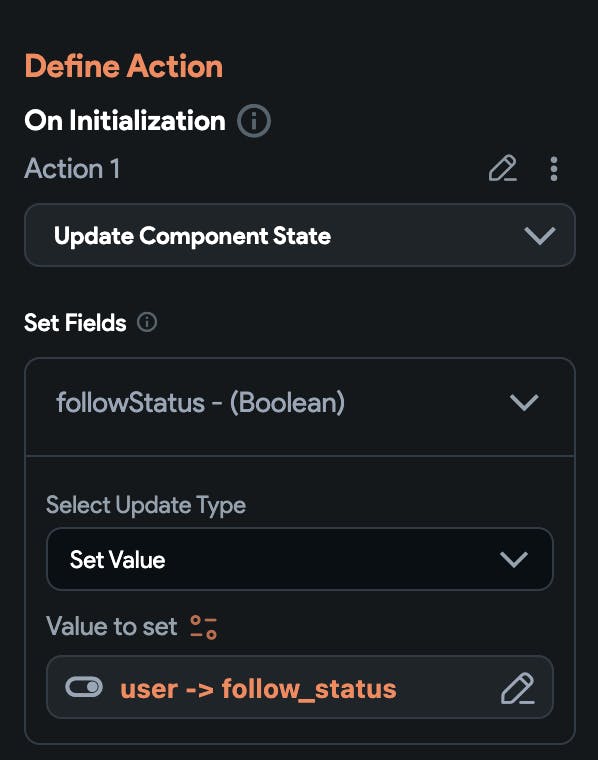Open the followStatus - (Boolean) field selector
598x760 pixels.
(299, 403)
